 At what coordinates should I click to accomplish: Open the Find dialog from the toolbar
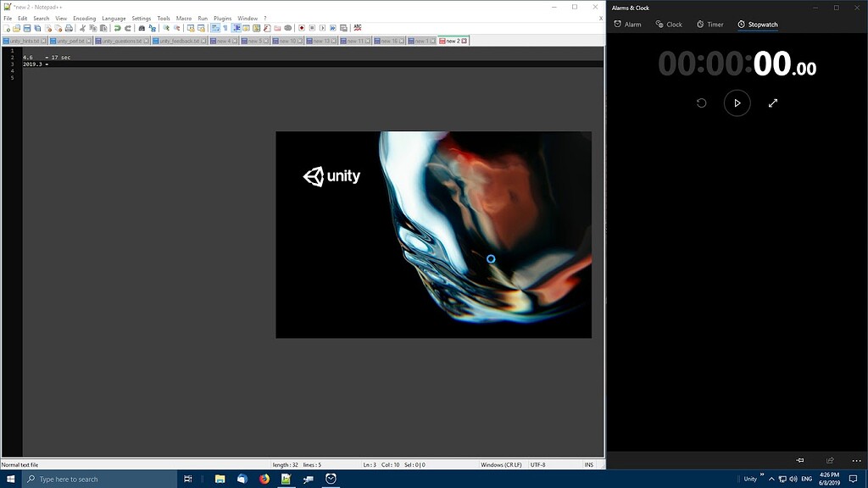140,28
